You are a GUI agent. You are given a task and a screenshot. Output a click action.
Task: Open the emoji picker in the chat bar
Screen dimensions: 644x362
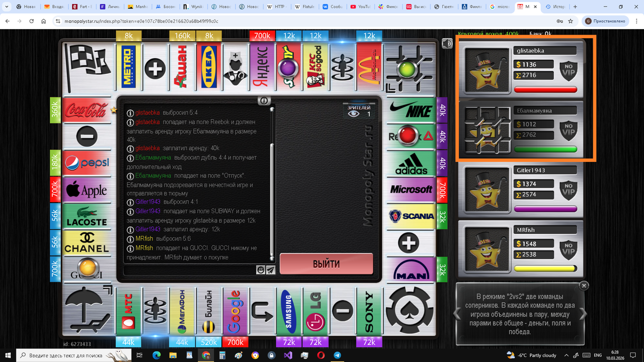pos(261,270)
